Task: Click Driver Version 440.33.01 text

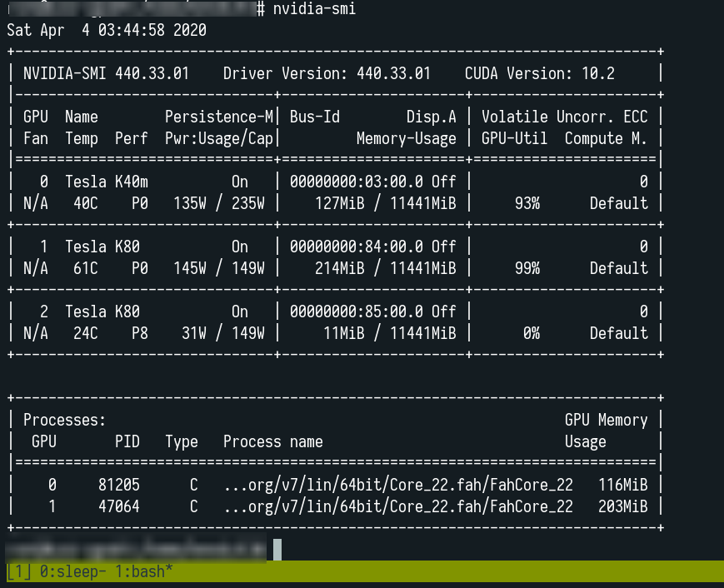Action: [327, 73]
